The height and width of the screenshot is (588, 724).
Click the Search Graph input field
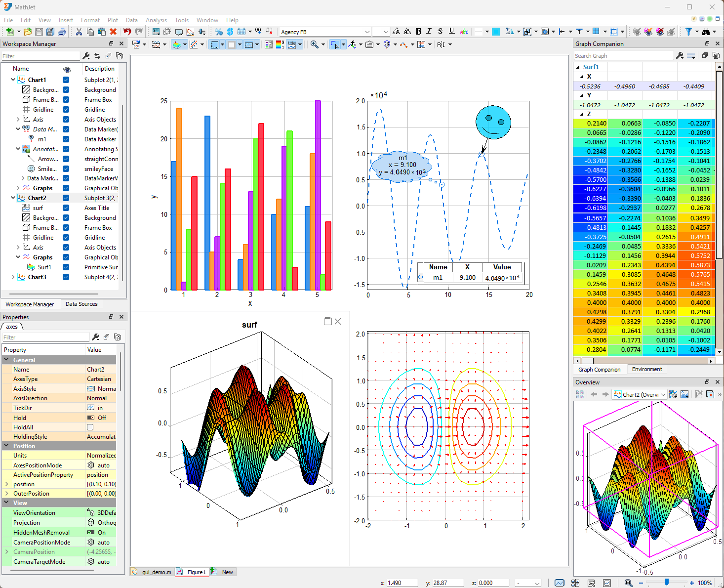tap(622, 56)
